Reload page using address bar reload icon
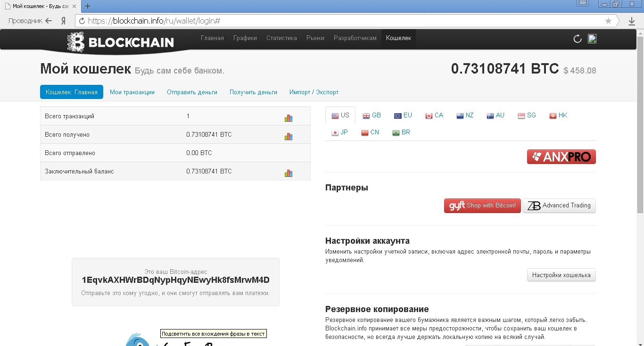Viewport: 644px width, 346px height. (x=82, y=21)
